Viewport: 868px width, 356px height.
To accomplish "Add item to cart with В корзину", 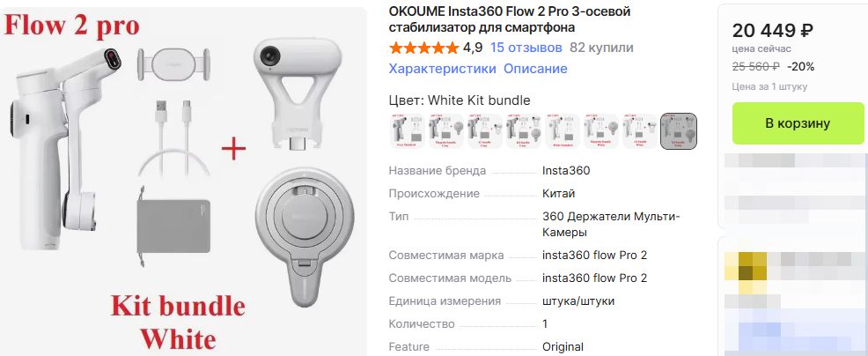I will pos(798,123).
